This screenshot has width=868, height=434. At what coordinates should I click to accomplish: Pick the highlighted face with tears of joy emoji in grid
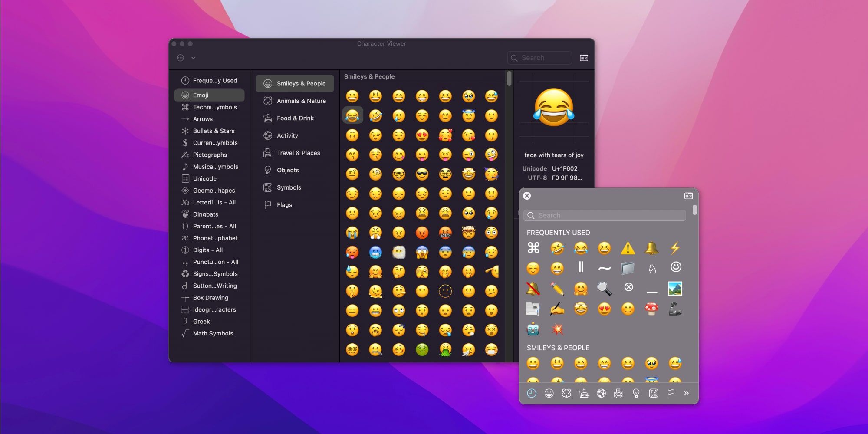[352, 115]
